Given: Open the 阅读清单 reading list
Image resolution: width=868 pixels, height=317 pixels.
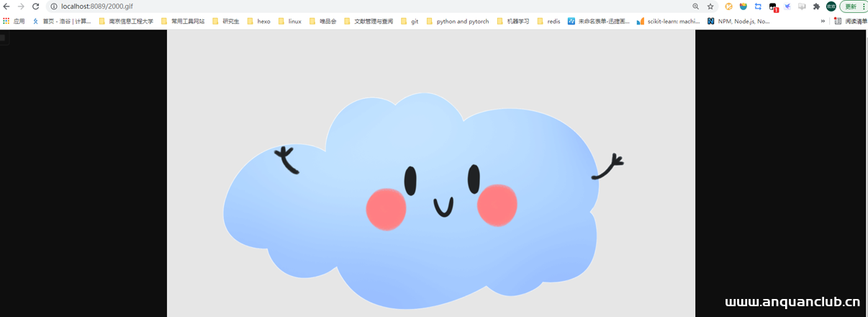Looking at the screenshot, I should [x=850, y=22].
